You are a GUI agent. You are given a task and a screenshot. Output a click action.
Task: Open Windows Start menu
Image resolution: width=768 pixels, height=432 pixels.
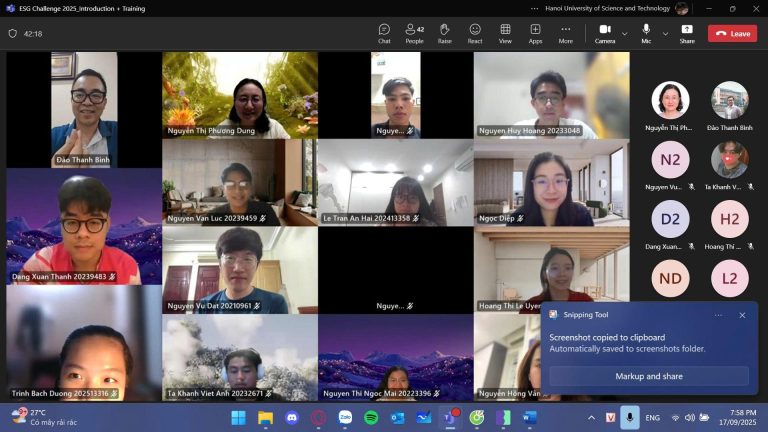[239, 418]
